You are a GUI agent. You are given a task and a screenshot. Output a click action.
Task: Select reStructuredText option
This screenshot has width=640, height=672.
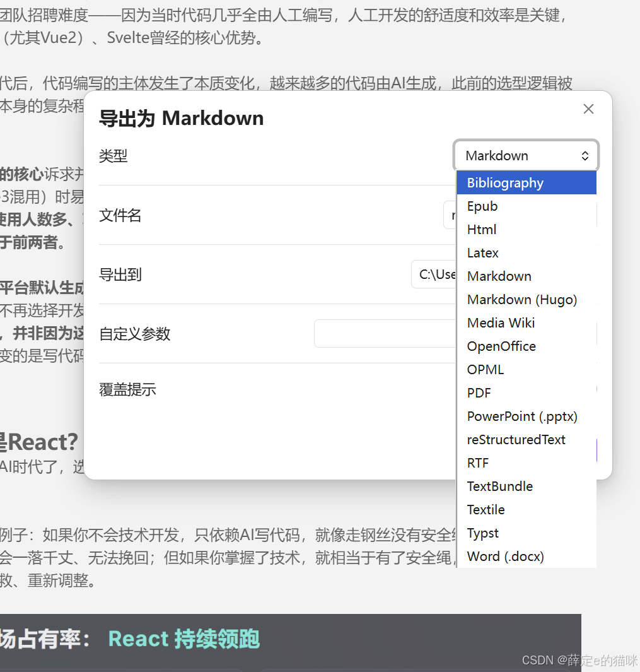pos(527,440)
